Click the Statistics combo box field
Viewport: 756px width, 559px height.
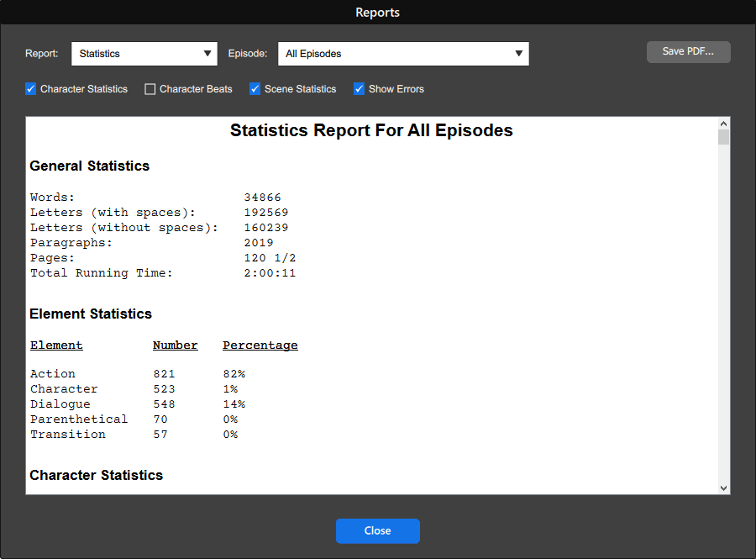pos(143,53)
